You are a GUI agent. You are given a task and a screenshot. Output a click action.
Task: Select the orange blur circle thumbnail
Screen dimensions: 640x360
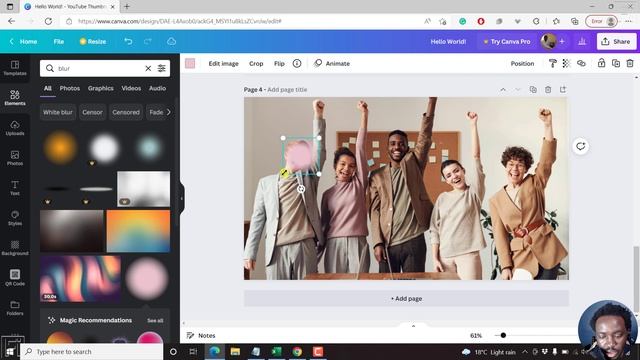coord(60,147)
